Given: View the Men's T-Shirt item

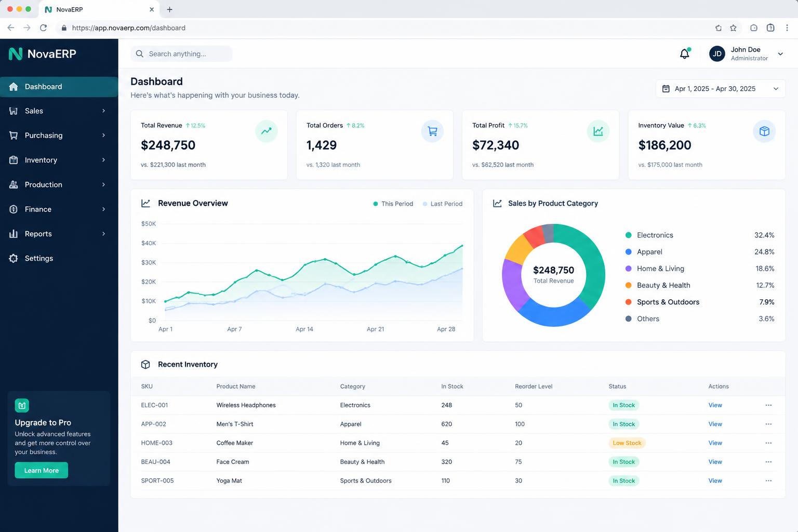Looking at the screenshot, I should pos(715,424).
